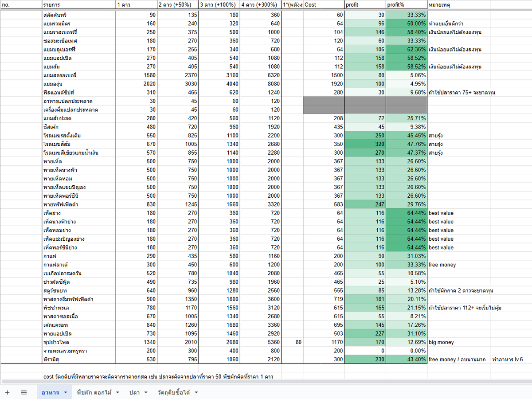This screenshot has width=532, height=399.
Task: Click the เห็ดพอร์ชินีย่าง item cell
Action: (79, 248)
